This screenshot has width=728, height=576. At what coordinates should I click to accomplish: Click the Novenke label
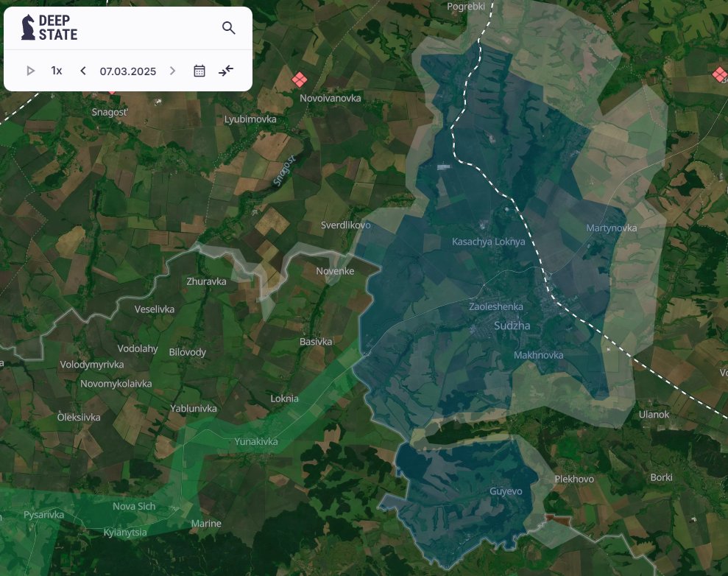(x=335, y=271)
